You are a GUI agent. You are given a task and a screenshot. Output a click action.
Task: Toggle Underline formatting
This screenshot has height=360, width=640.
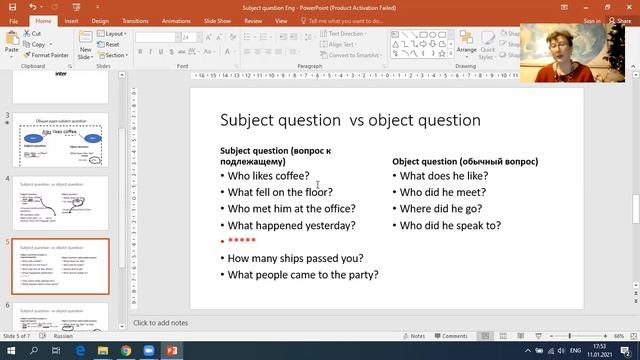coord(161,52)
